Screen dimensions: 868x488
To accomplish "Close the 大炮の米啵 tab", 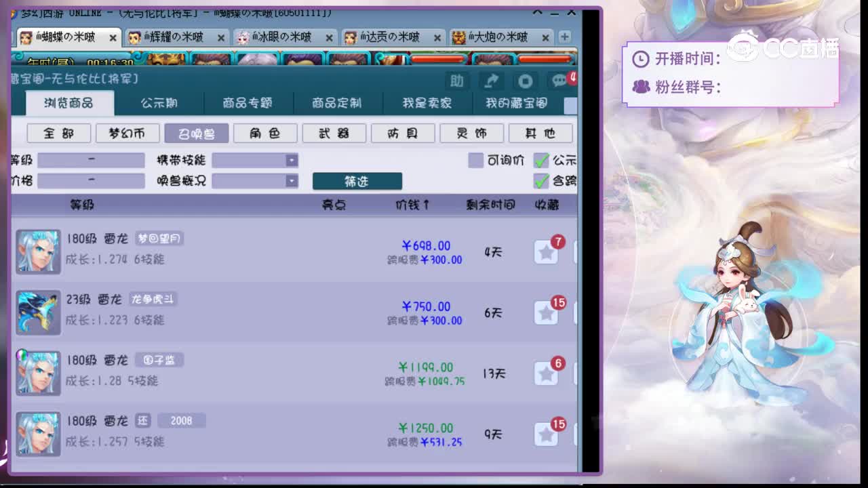I will coord(545,38).
